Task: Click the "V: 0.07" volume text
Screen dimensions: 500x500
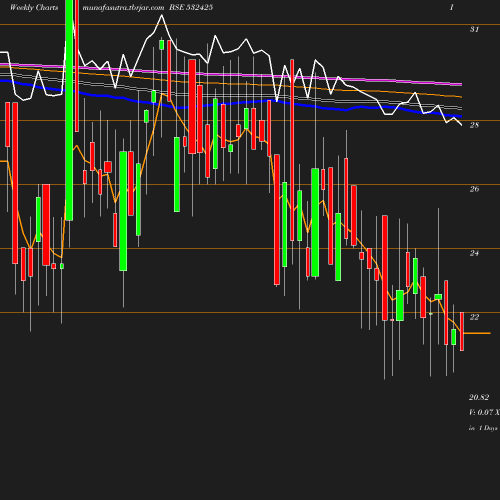Action: [481, 412]
